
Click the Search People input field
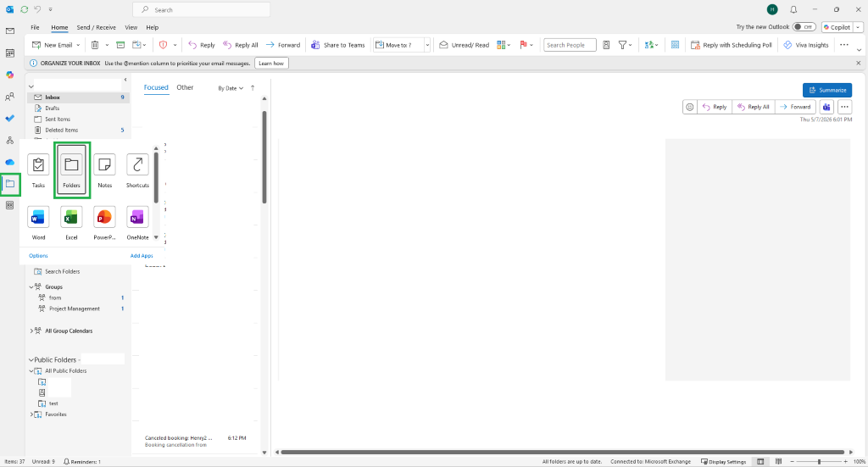pyautogui.click(x=570, y=45)
